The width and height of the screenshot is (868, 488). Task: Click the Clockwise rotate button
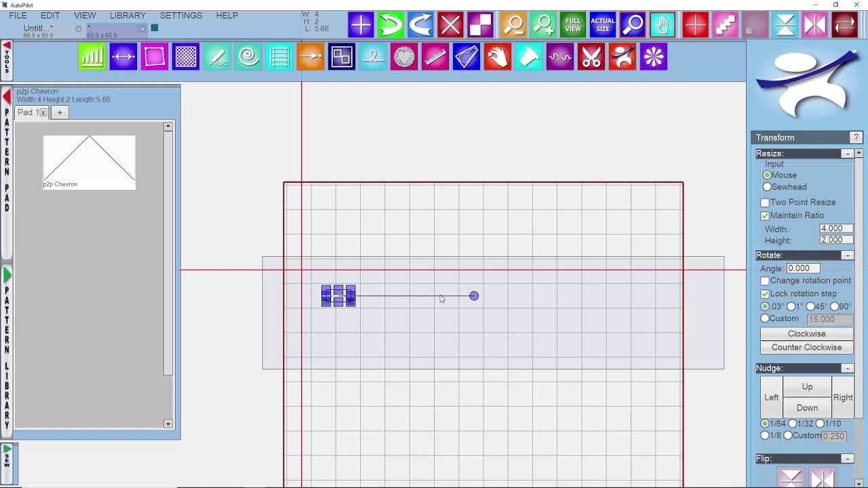click(x=806, y=334)
